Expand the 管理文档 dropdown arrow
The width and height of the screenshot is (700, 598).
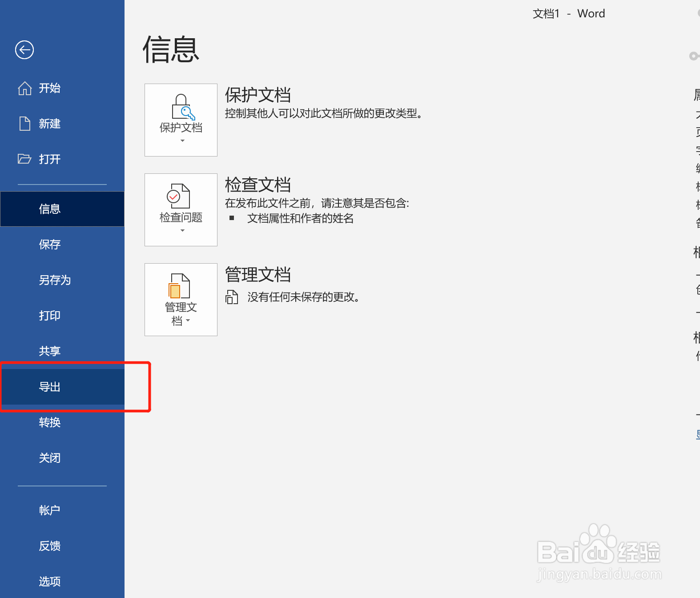[x=188, y=321]
